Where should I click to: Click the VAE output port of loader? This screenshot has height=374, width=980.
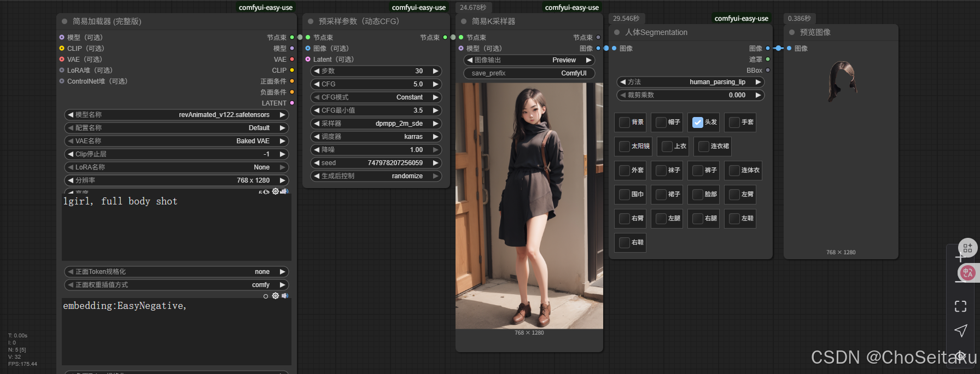pyautogui.click(x=292, y=59)
